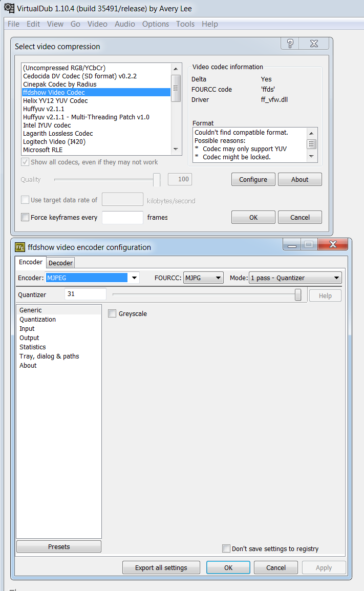Click codec list scroll up arrow
The height and width of the screenshot is (591, 364).
click(176, 69)
